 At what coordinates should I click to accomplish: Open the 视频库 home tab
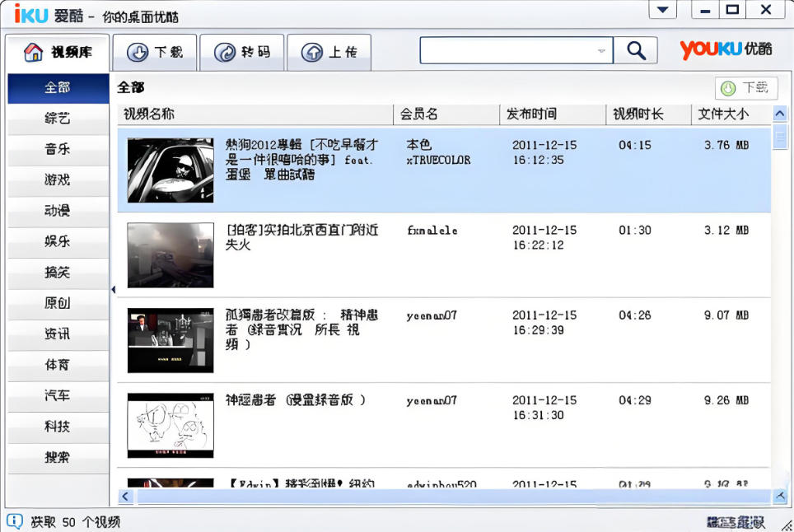tap(57, 52)
